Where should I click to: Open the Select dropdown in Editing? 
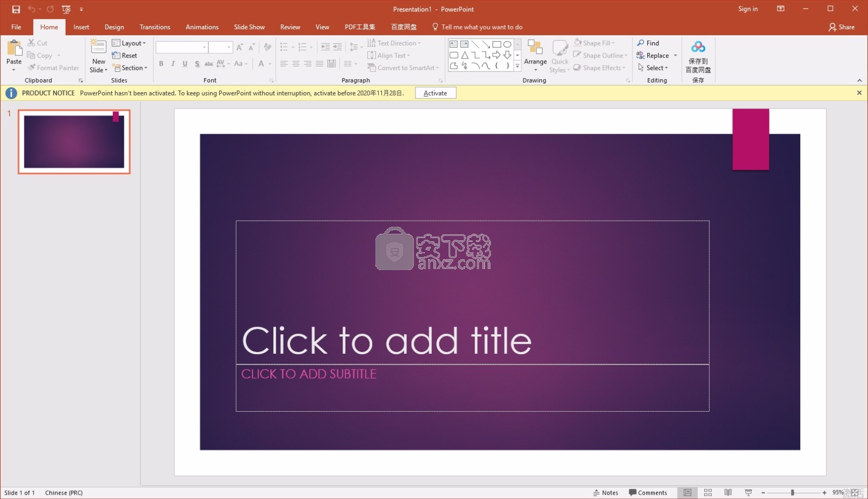click(x=653, y=68)
